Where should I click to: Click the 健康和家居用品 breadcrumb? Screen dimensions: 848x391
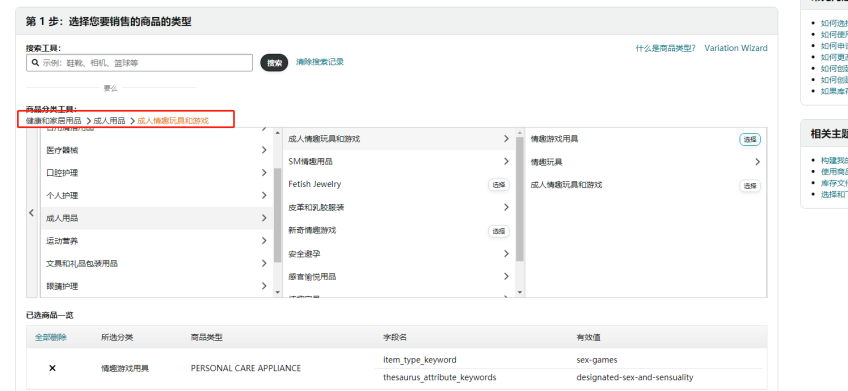(x=54, y=121)
